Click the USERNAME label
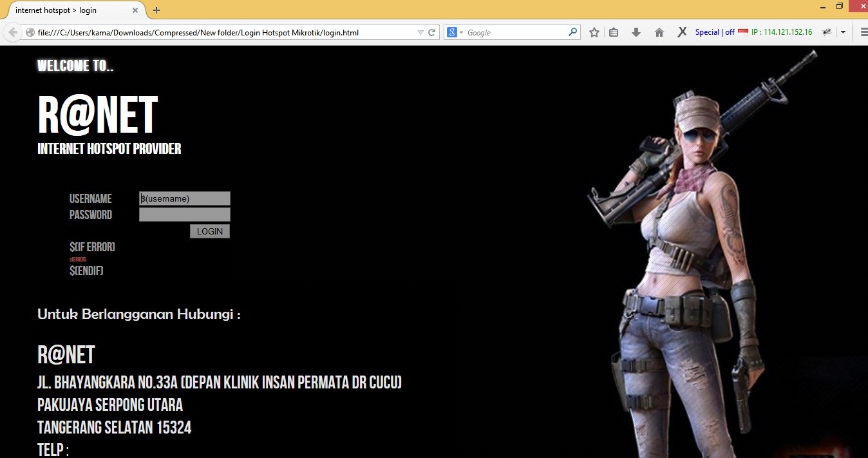Viewport: 868px width, 458px height. click(x=91, y=199)
